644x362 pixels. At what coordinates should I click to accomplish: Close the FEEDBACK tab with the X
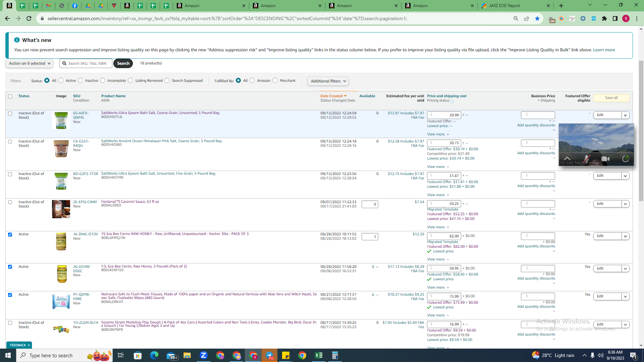[x=29, y=345]
